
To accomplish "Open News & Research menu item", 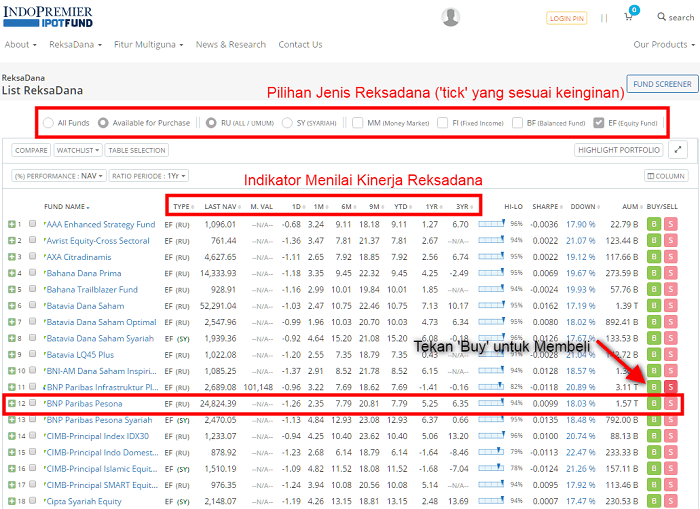I will click(x=231, y=45).
